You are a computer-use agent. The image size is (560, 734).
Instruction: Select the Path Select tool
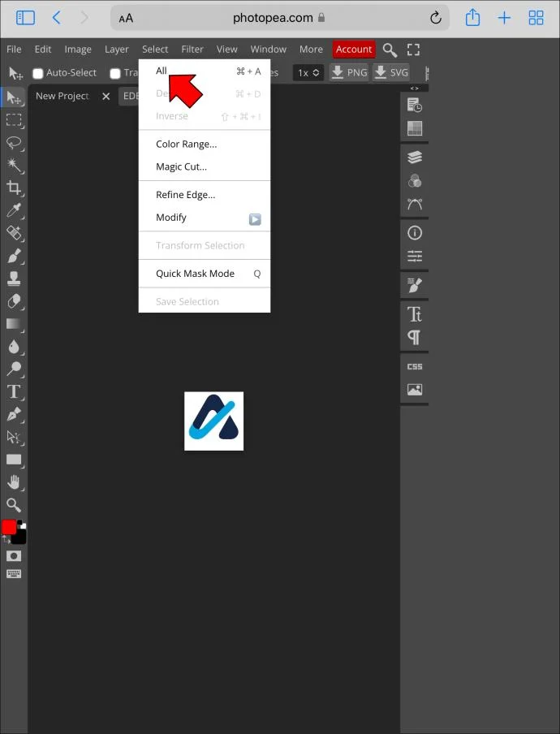[14, 437]
